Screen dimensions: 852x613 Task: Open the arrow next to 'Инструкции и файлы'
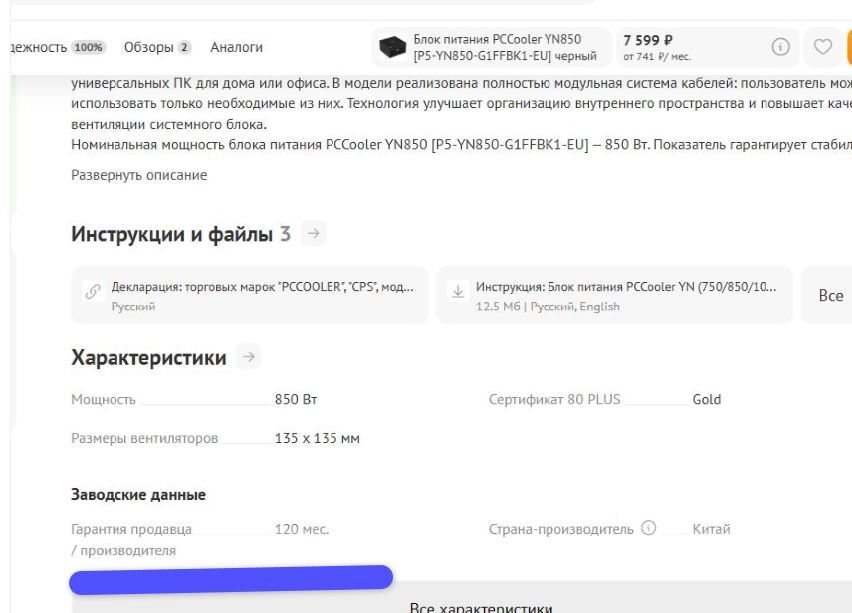click(314, 234)
